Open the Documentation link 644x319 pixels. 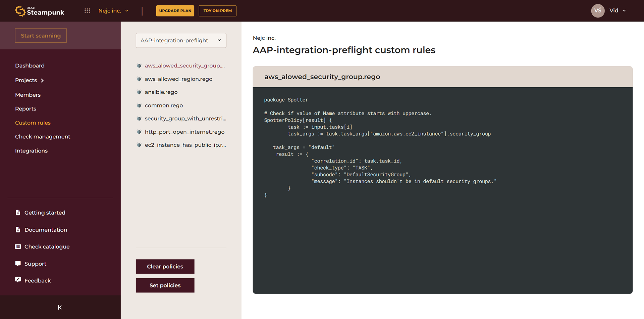point(46,230)
